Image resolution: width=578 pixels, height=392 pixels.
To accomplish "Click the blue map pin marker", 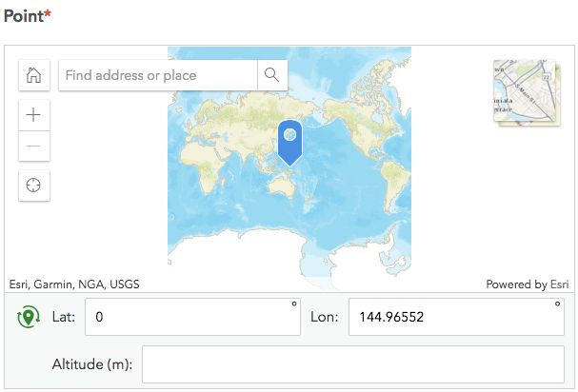I will tap(289, 142).
